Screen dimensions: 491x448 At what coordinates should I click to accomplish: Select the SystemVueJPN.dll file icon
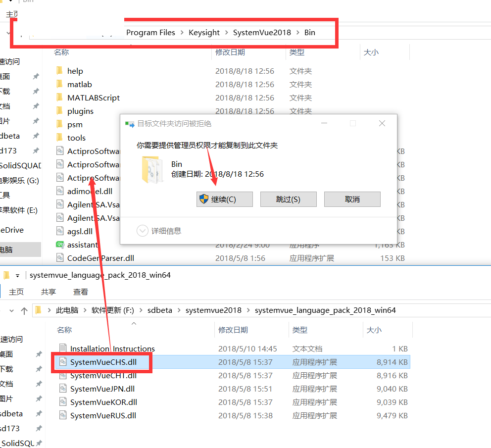click(63, 389)
